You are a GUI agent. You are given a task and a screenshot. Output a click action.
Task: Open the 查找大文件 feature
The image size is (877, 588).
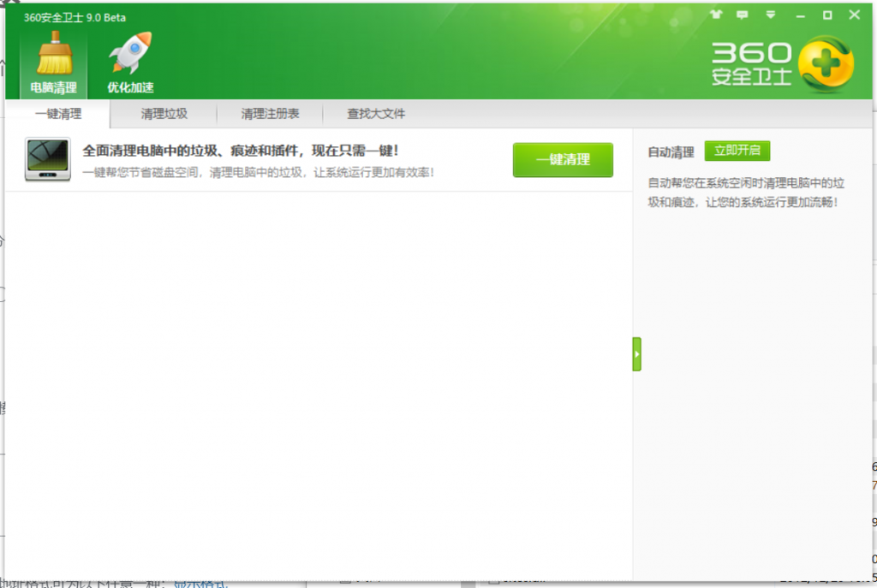[x=374, y=114]
